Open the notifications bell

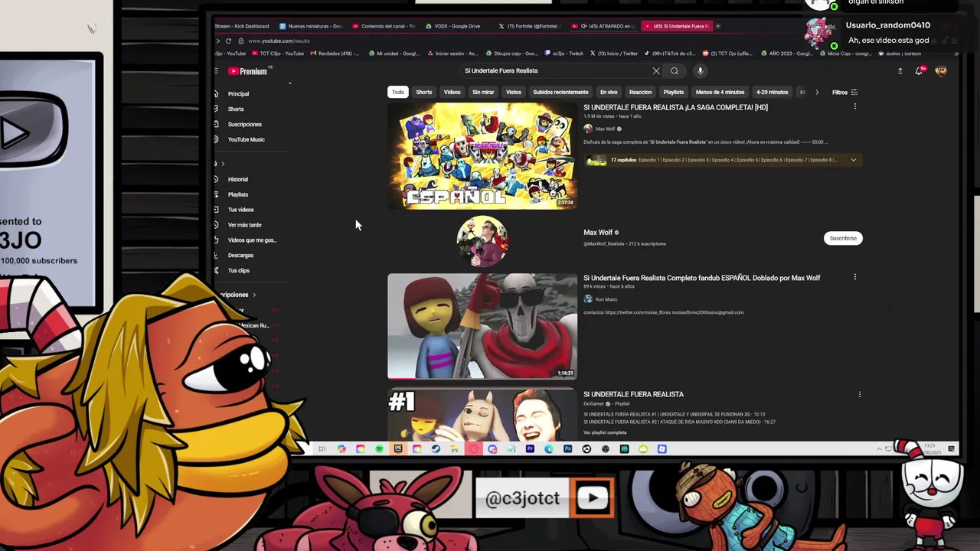tap(920, 71)
